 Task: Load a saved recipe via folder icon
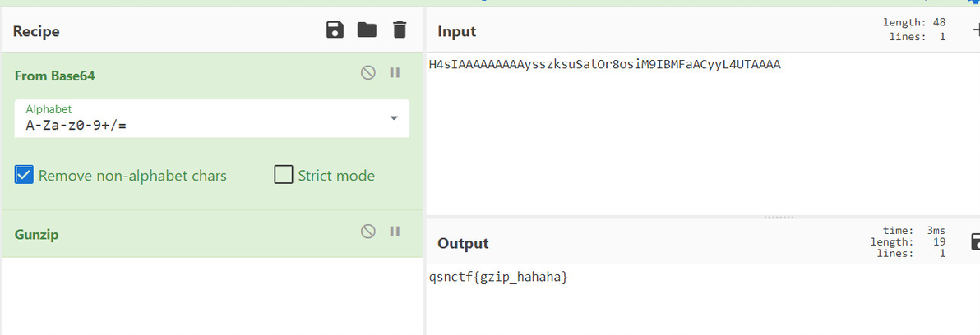[x=367, y=30]
